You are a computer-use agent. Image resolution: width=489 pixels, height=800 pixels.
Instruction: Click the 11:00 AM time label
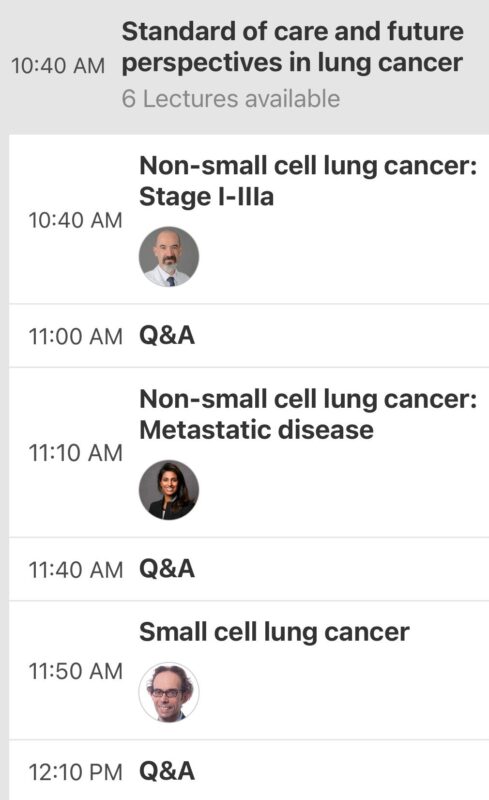tap(76, 337)
